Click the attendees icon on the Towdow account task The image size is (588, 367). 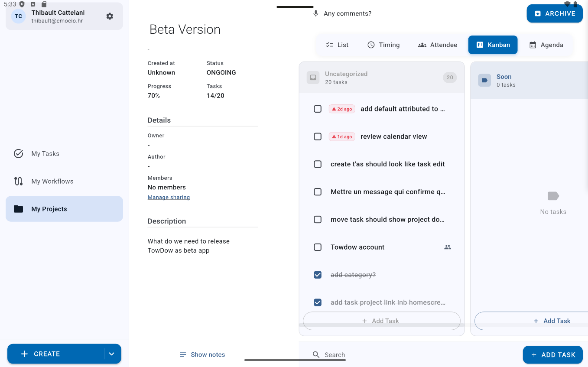pos(447,247)
